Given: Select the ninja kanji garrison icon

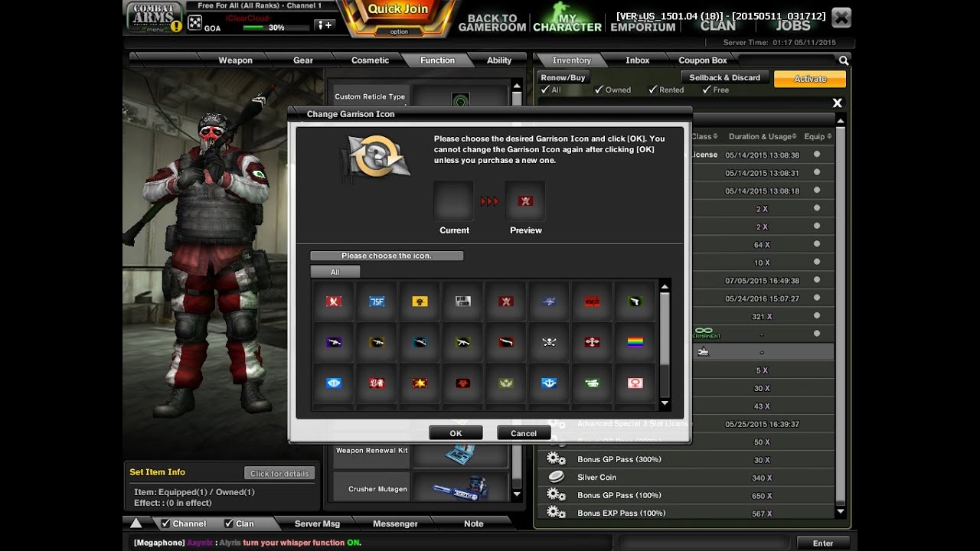Looking at the screenshot, I should pos(377,383).
